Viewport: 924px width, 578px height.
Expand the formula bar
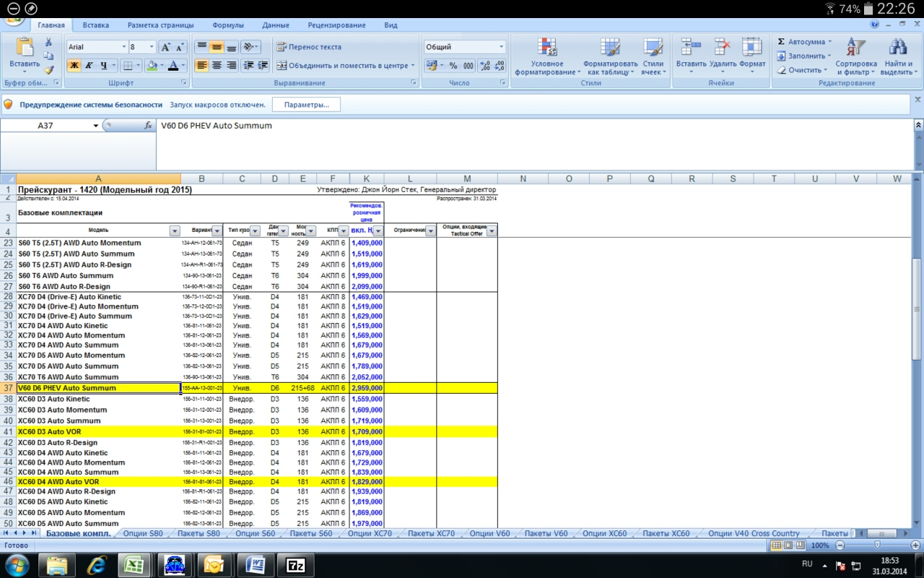coord(918,125)
